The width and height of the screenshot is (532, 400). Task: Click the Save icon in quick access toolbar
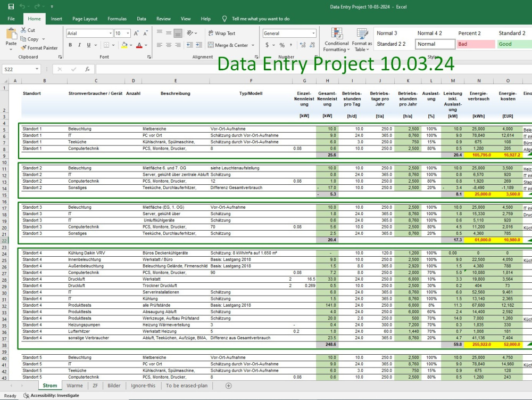(11, 6)
